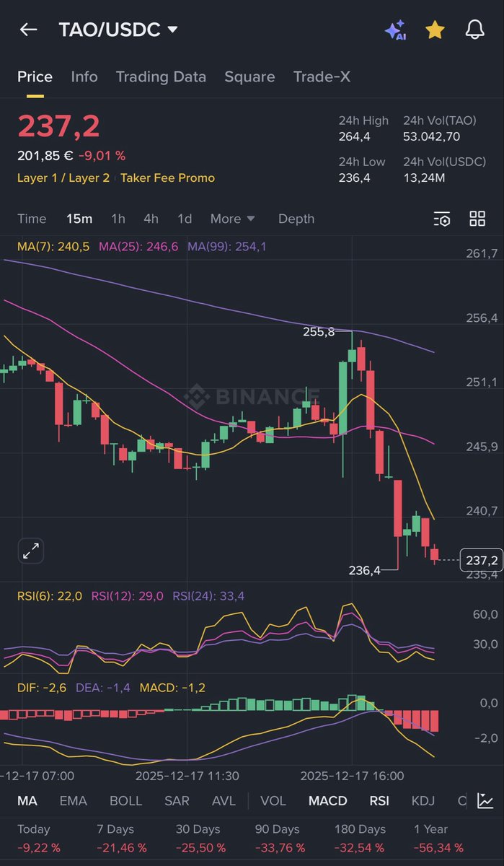Tap the MACD: -1,2 value label

click(173, 688)
